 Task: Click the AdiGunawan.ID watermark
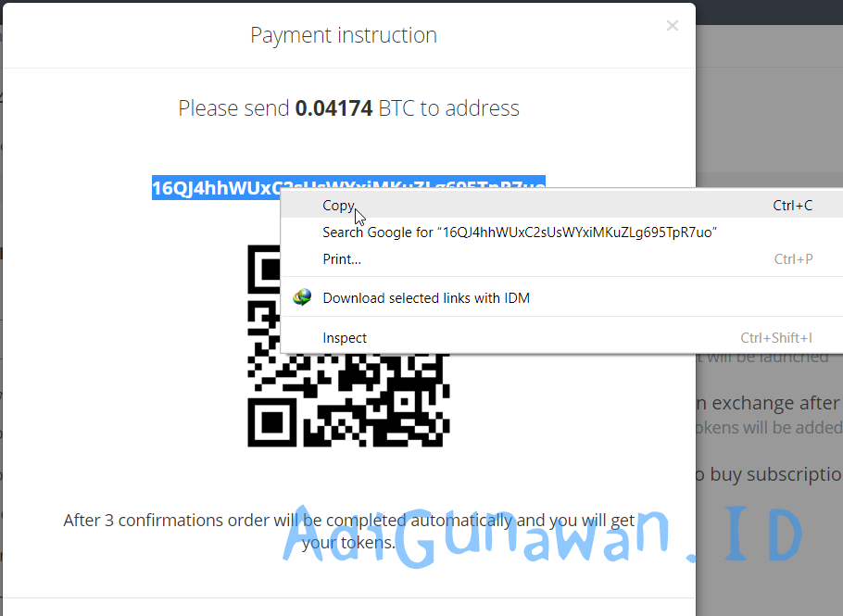543,537
